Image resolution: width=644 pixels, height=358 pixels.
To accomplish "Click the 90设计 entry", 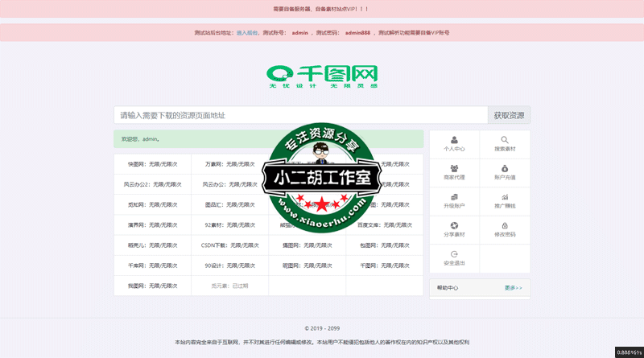I will (229, 265).
